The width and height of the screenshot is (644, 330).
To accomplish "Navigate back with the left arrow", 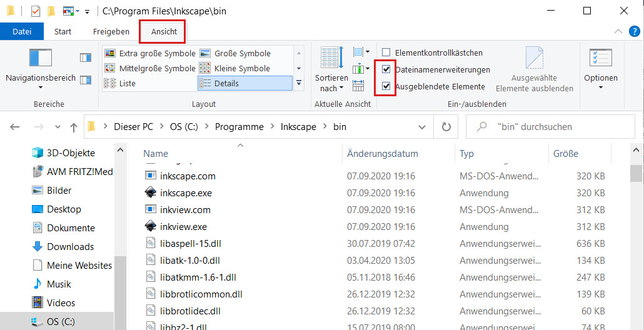I will pos(15,127).
